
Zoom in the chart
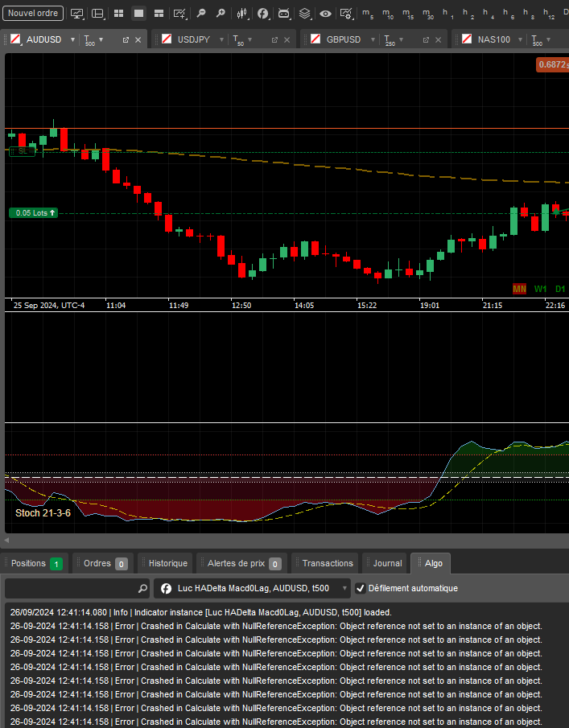click(221, 14)
